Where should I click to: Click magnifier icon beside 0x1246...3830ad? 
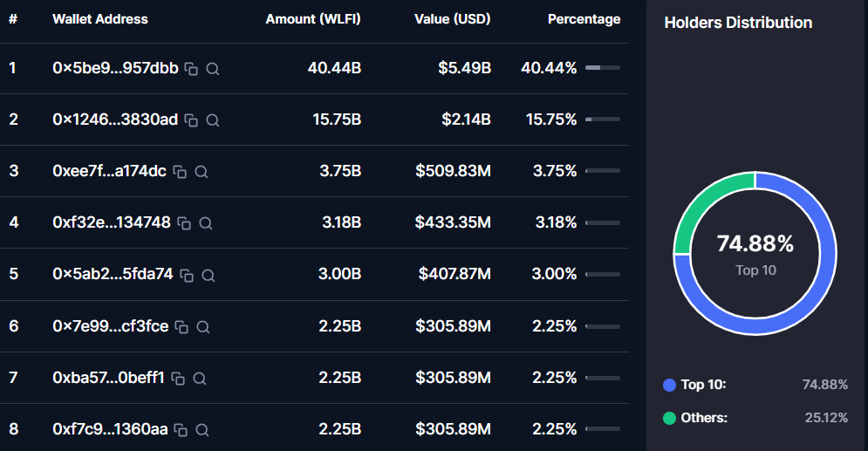[x=212, y=120]
